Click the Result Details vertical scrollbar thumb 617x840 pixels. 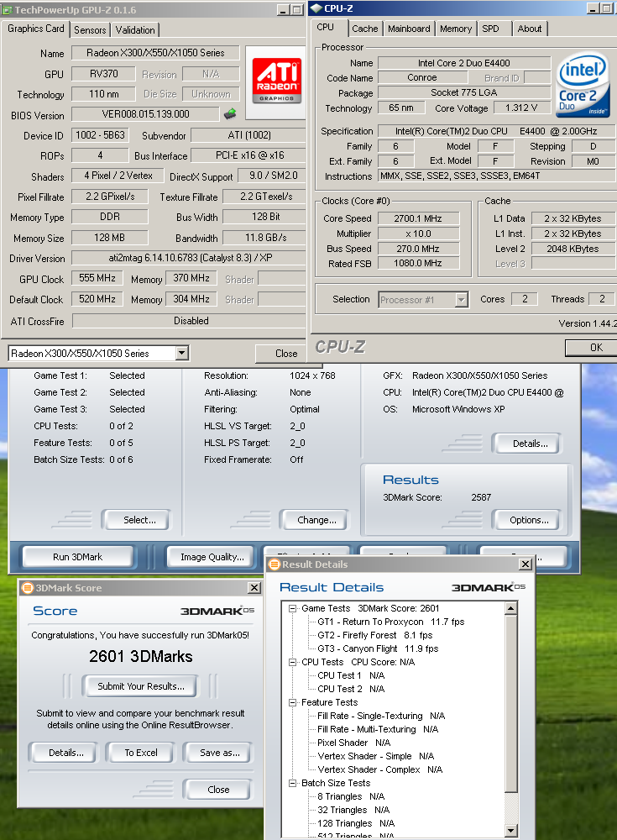[511, 703]
